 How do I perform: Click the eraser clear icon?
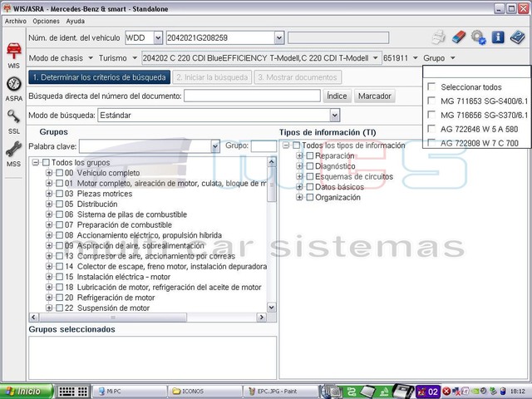[458, 37]
